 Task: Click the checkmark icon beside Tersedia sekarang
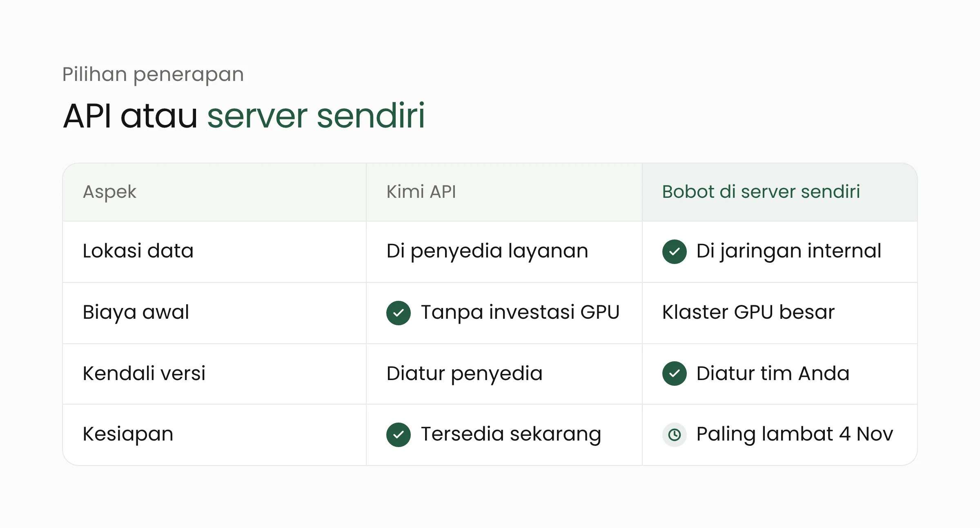click(x=398, y=434)
